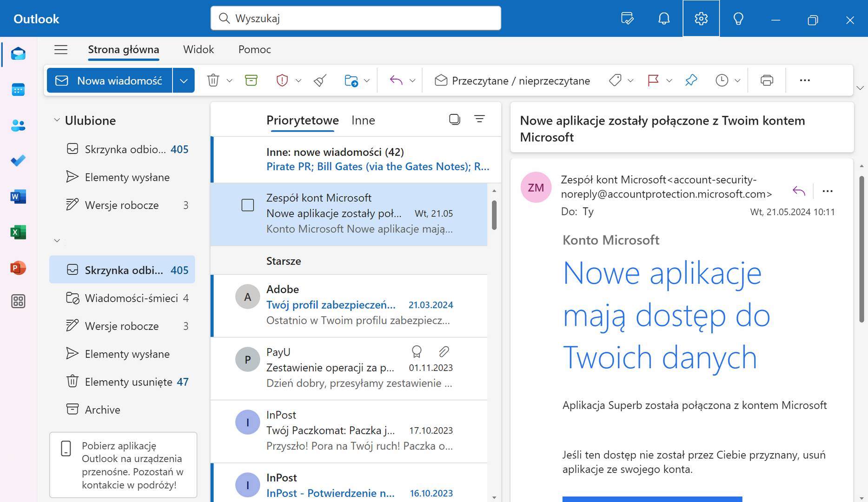Screen dimensions: 868x502
Task: Open the Calendar app icon
Action: [x=18, y=90]
